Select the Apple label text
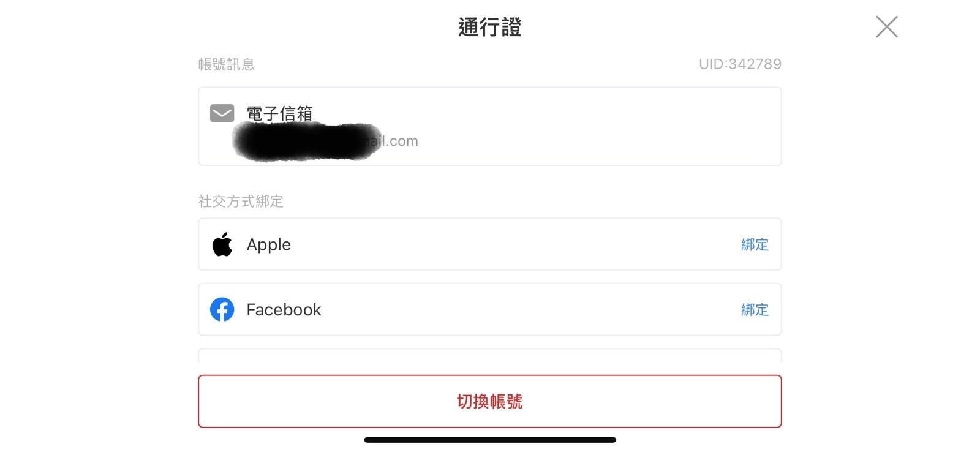980x452 pixels. [x=269, y=245]
